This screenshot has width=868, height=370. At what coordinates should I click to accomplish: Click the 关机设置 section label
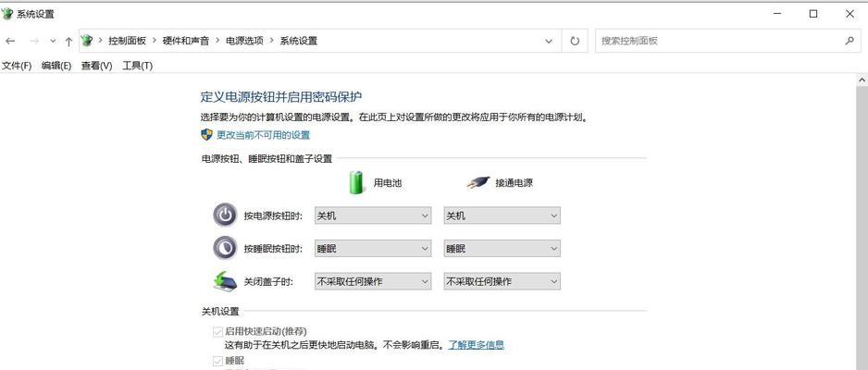[219, 312]
